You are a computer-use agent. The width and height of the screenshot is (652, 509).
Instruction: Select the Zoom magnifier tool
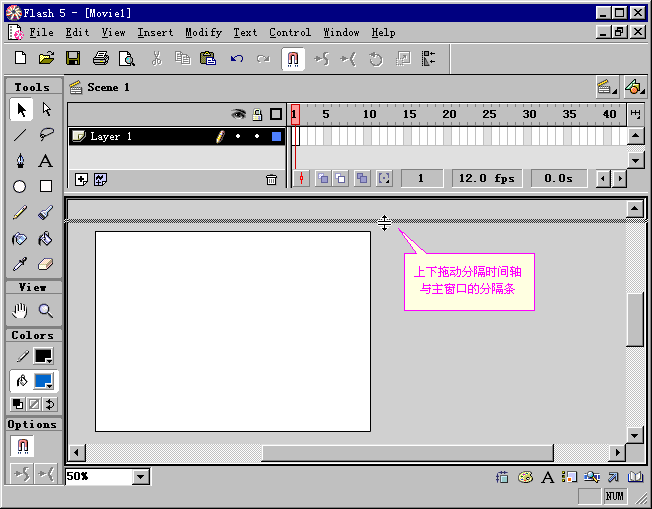point(46,311)
